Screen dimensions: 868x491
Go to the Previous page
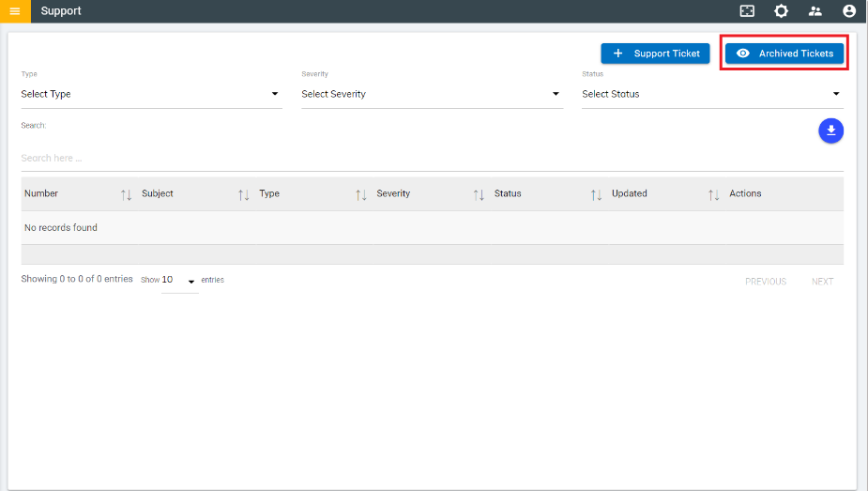766,282
